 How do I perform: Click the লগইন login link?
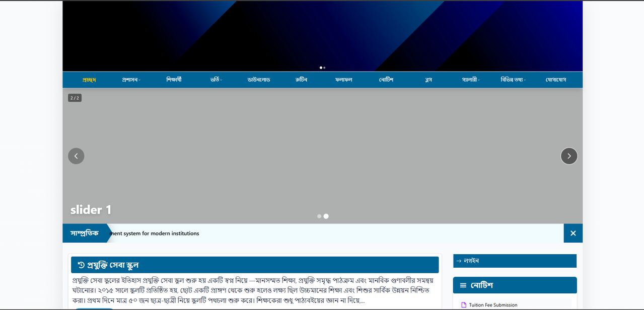pos(515,261)
